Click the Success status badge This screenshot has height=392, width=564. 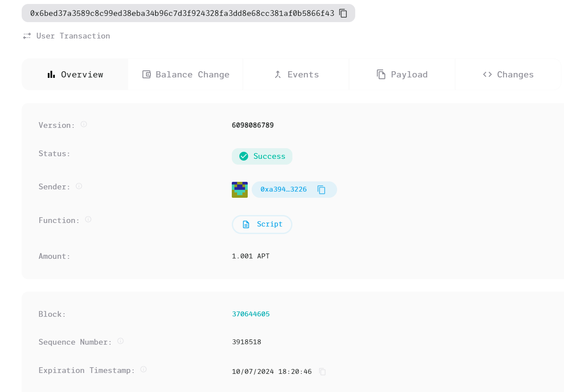[x=262, y=156]
